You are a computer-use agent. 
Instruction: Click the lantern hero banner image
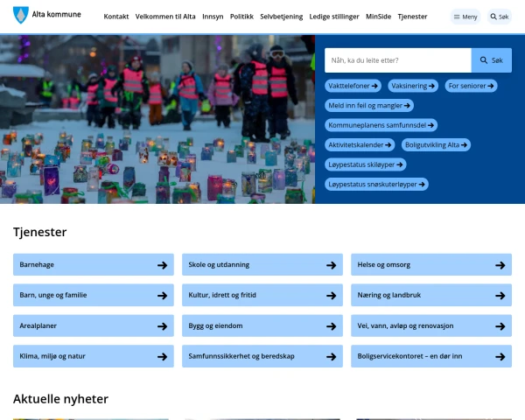point(157,119)
